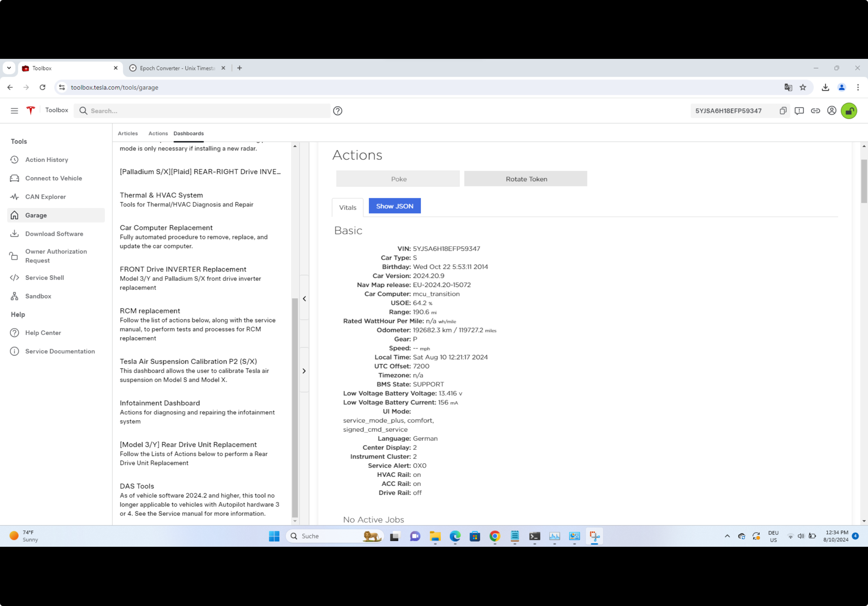Switch to the Actions tab
Image resolution: width=868 pixels, height=606 pixels.
158,133
